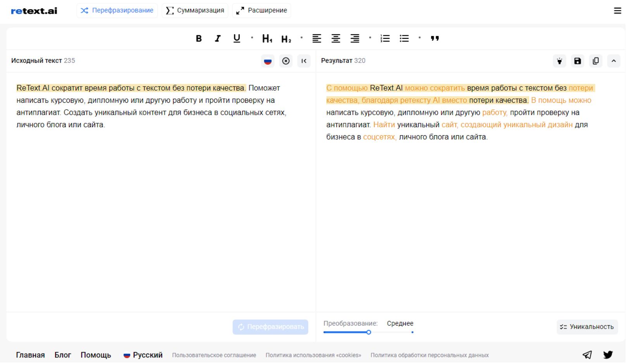631x364 pixels.
Task: Click the Преобразование slider handle
Action: pos(369,332)
